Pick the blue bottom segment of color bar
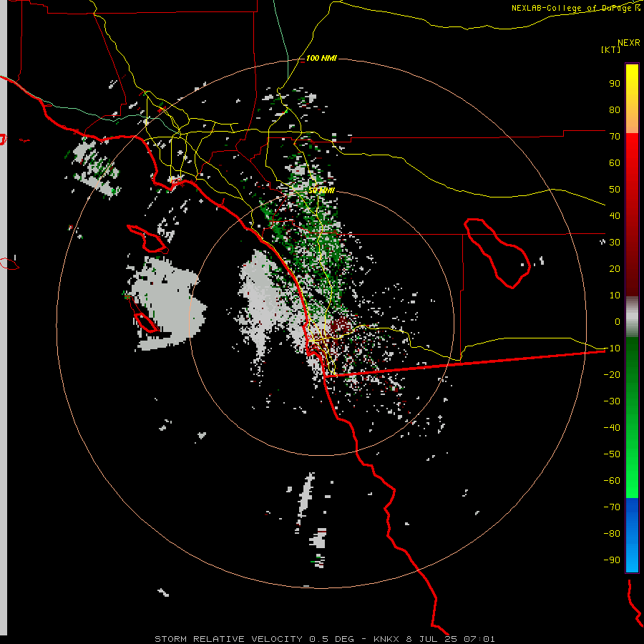 pyautogui.click(x=632, y=535)
